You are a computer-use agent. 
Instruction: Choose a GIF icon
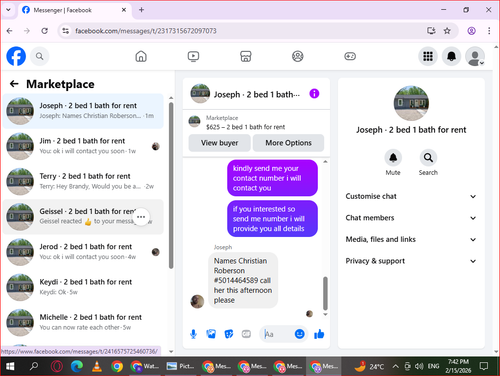[246, 334]
